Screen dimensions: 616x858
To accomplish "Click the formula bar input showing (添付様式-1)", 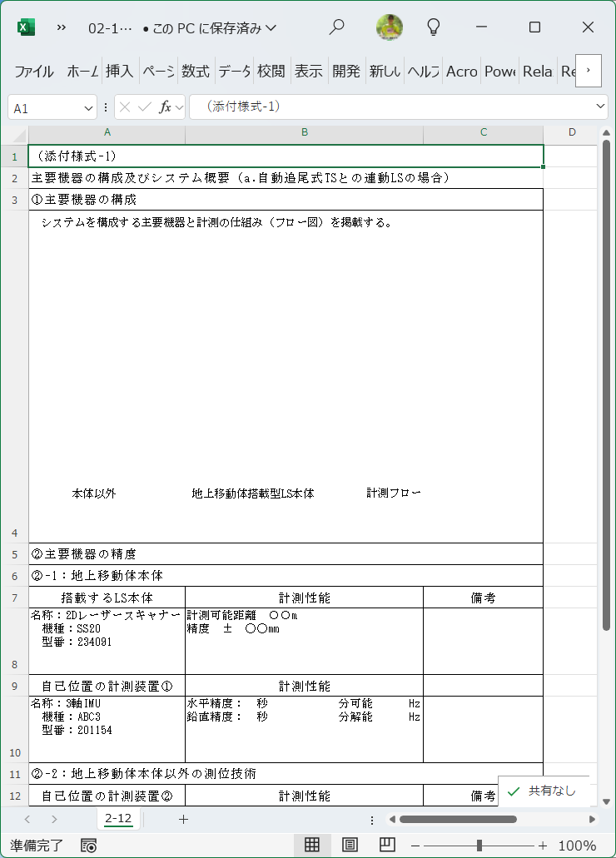I will pyautogui.click(x=391, y=107).
